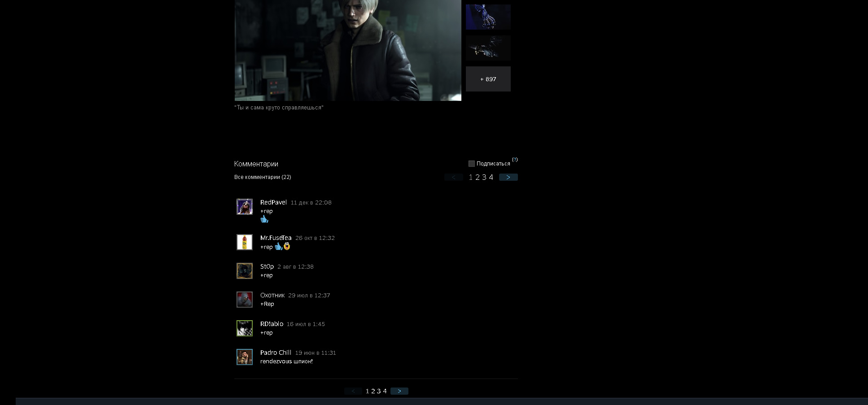The image size is (868, 405).
Task: Click comment text "rendezvous шпион!"
Action: (286, 361)
